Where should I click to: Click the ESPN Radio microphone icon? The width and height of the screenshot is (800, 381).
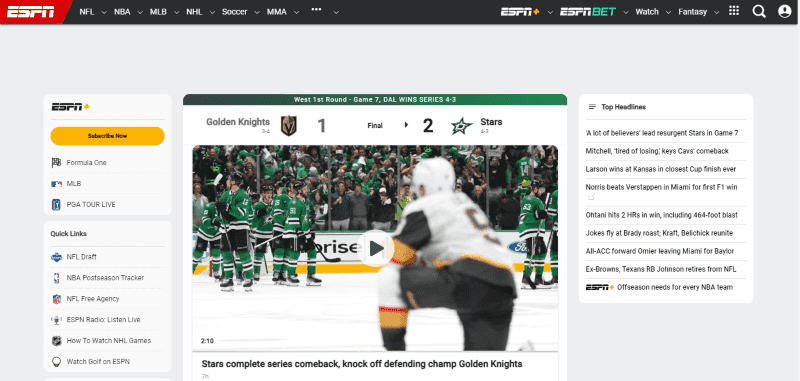point(56,320)
